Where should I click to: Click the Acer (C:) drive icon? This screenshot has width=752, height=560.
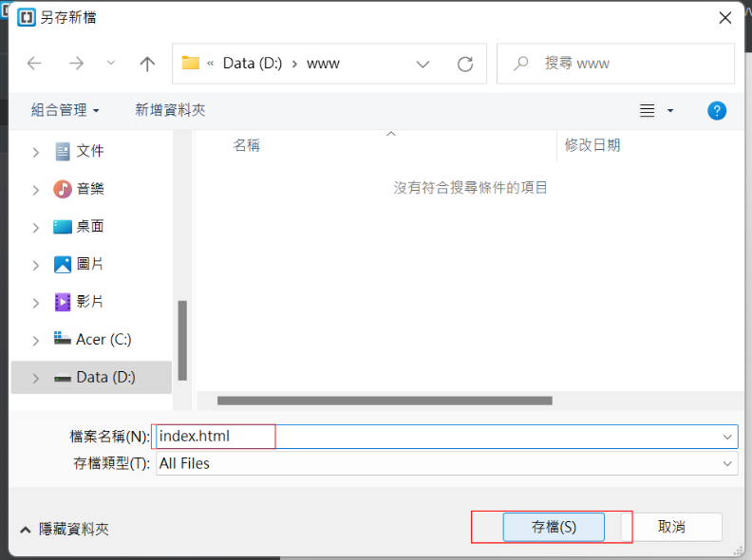pyautogui.click(x=63, y=338)
